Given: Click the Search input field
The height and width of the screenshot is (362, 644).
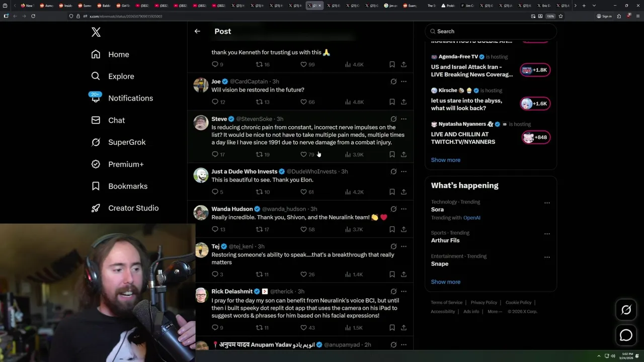Looking at the screenshot, I should point(491,31).
